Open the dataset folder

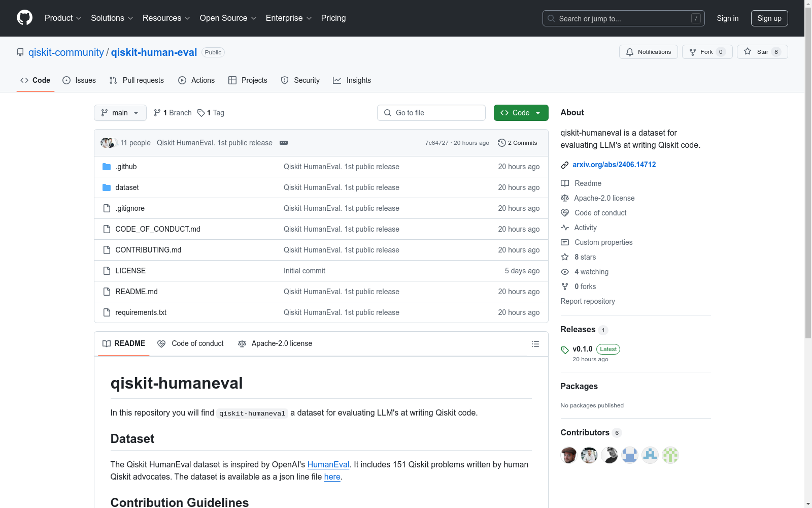tap(127, 187)
